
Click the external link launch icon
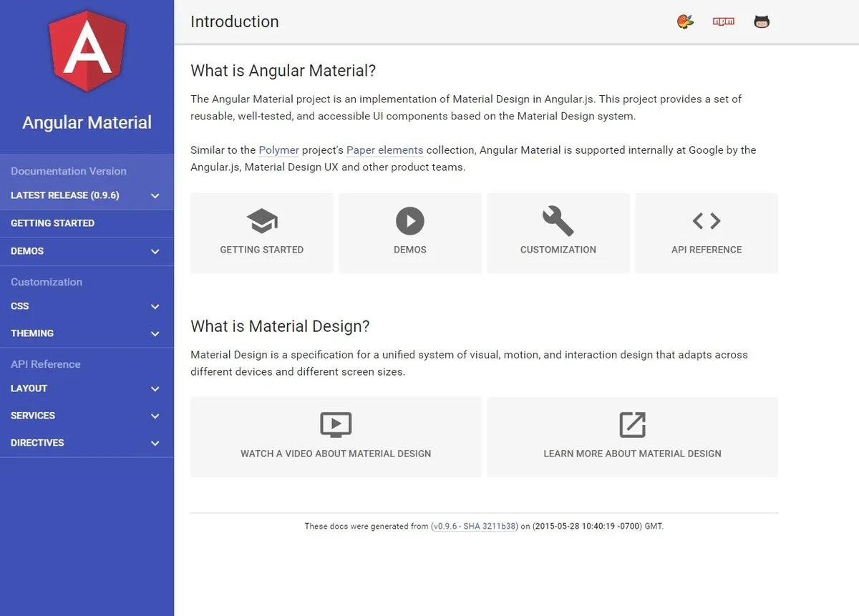click(x=632, y=424)
